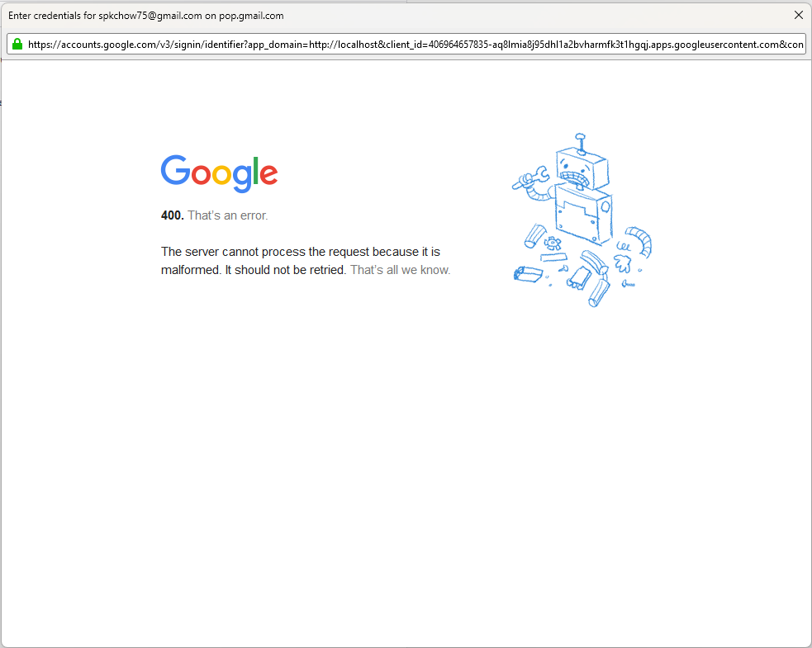Close the Enter credentials dialog

799,15
